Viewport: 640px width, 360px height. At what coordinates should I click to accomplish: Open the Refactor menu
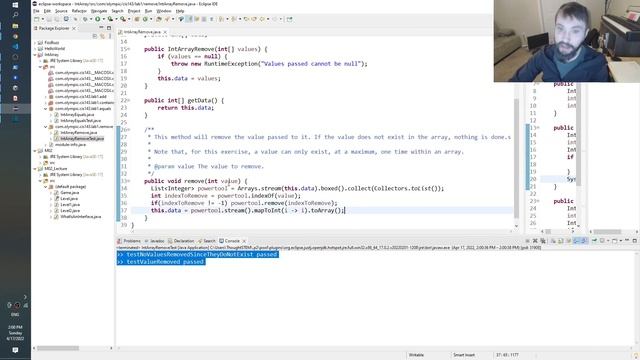(79, 11)
